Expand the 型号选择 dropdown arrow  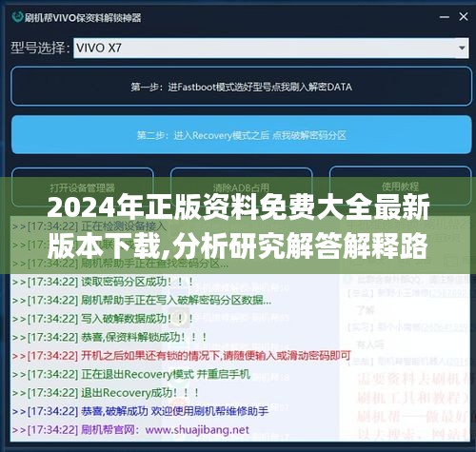462,48
